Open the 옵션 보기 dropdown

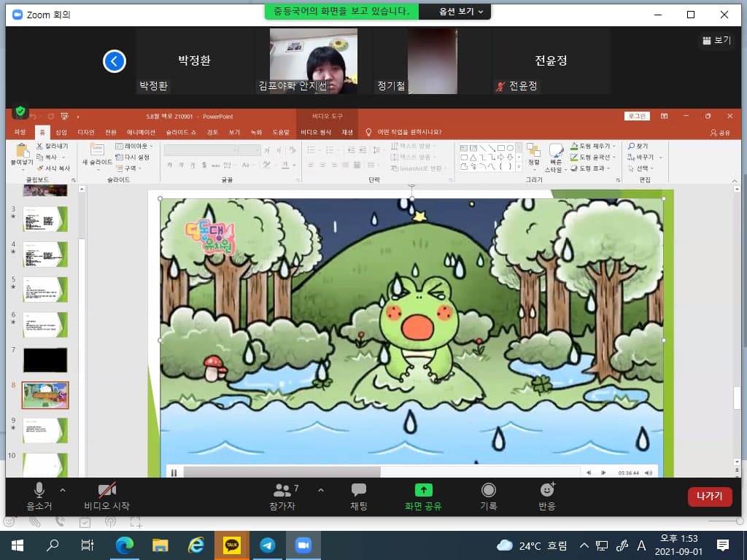[460, 12]
